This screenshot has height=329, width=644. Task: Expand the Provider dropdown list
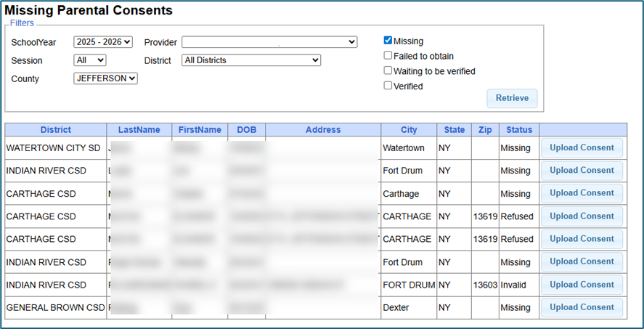click(269, 42)
